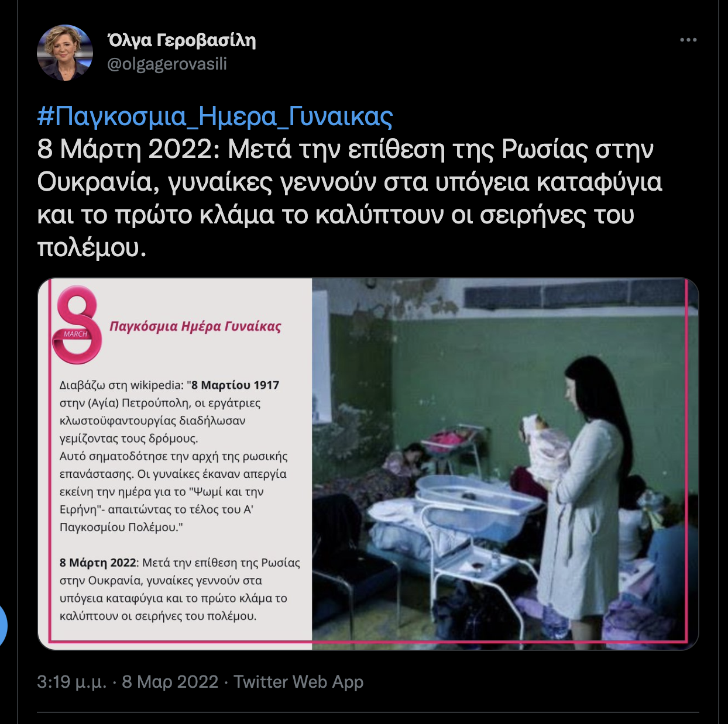
Task: Click the partial blue circle button at left edge
Action: tap(2, 626)
